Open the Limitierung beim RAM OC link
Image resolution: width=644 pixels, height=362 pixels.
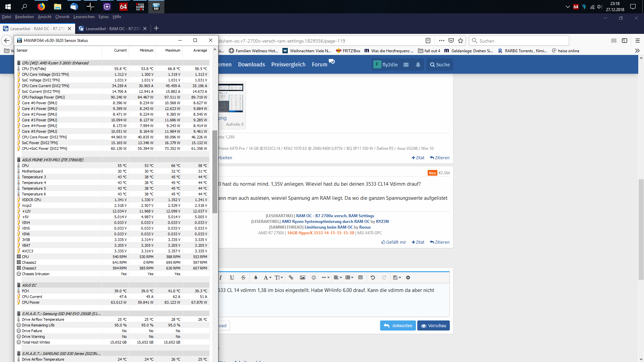pyautogui.click(x=328, y=227)
